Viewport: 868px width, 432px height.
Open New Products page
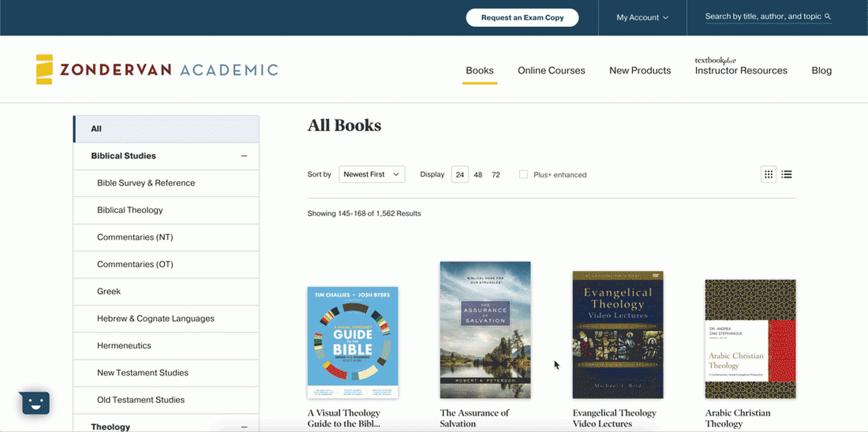tap(640, 71)
